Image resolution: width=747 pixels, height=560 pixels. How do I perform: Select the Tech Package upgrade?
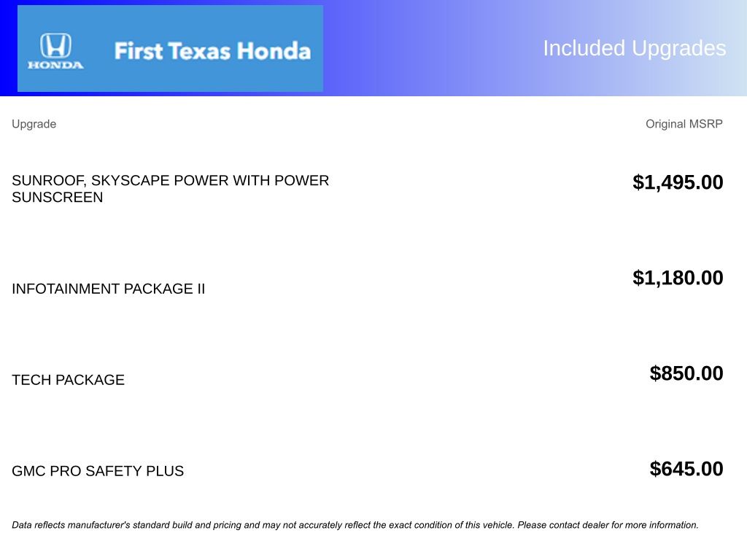tap(68, 380)
